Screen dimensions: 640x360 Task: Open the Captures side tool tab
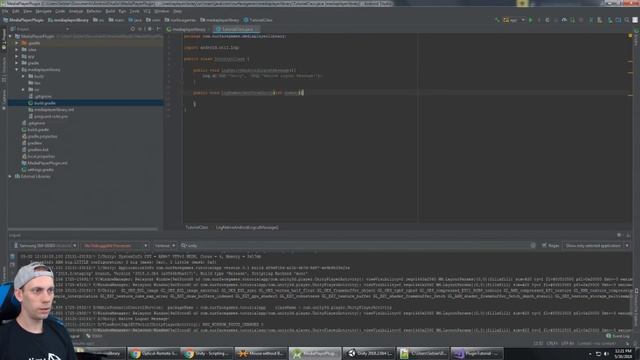point(4,99)
